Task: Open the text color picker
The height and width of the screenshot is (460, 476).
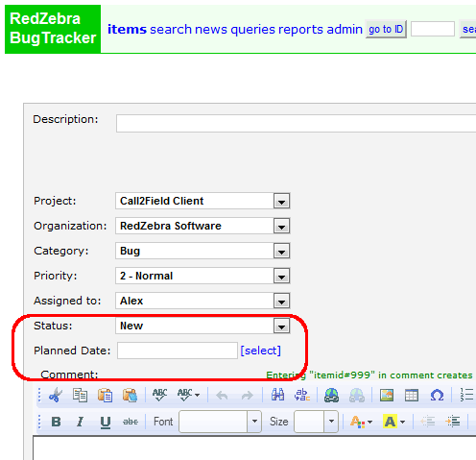Action: pos(361,422)
